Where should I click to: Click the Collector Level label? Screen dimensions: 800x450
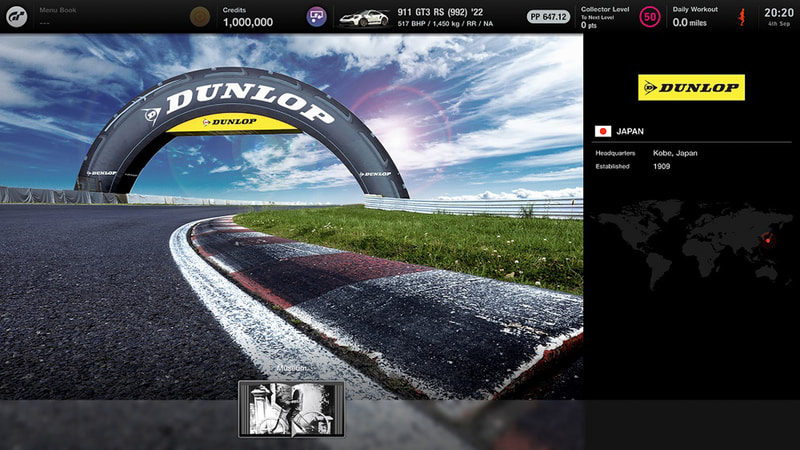click(605, 9)
